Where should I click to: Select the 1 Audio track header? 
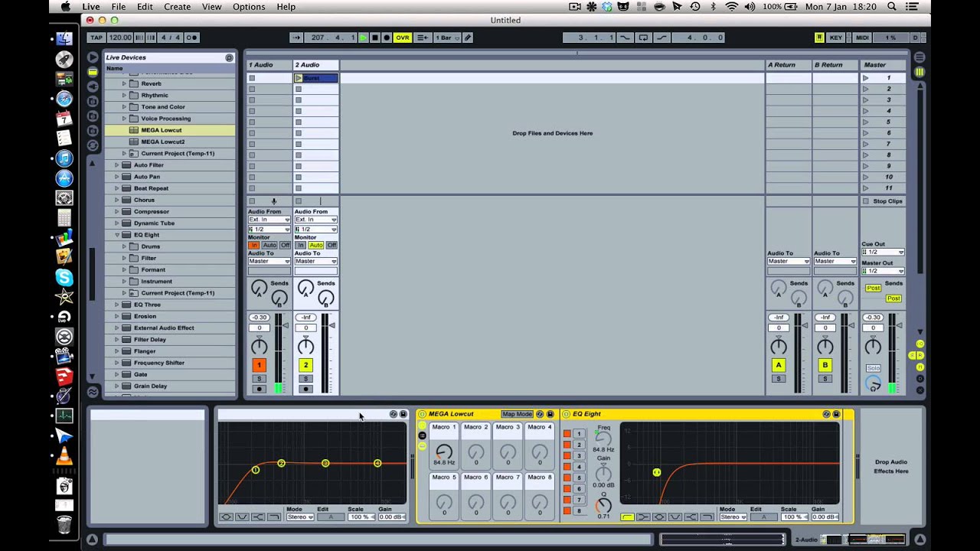tap(269, 65)
